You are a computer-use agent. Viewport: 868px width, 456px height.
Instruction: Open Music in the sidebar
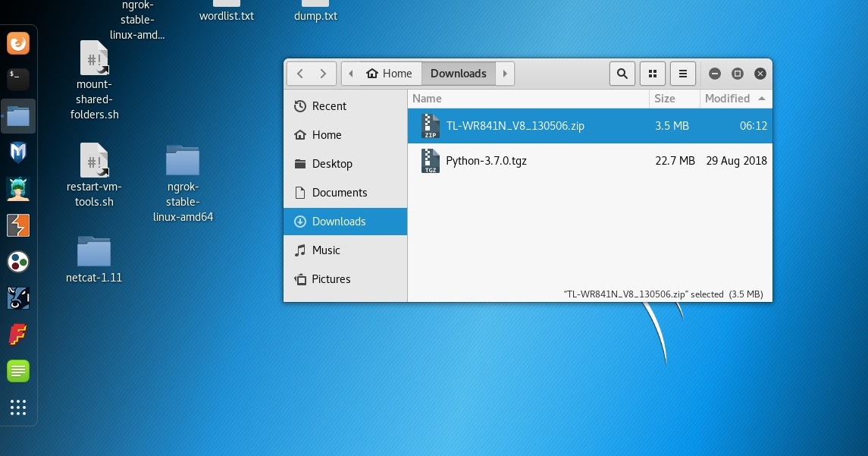point(345,250)
